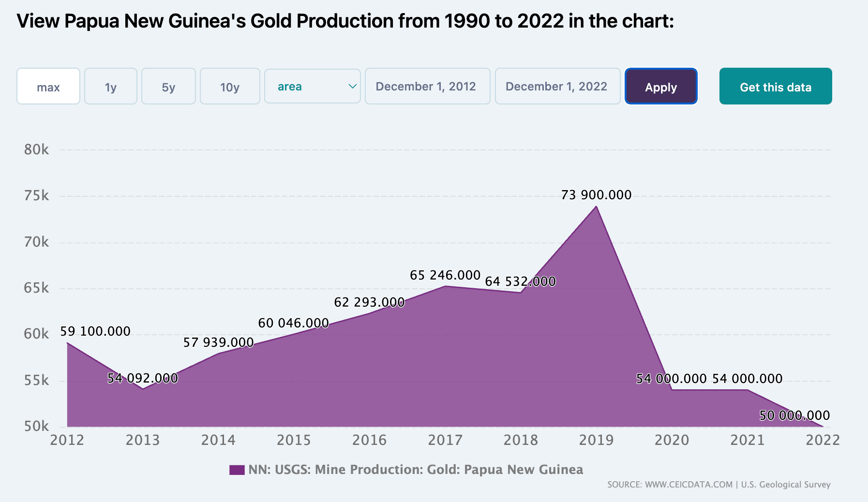The height and width of the screenshot is (502, 868).
Task: Click the 2014 x-axis label
Action: (x=218, y=440)
